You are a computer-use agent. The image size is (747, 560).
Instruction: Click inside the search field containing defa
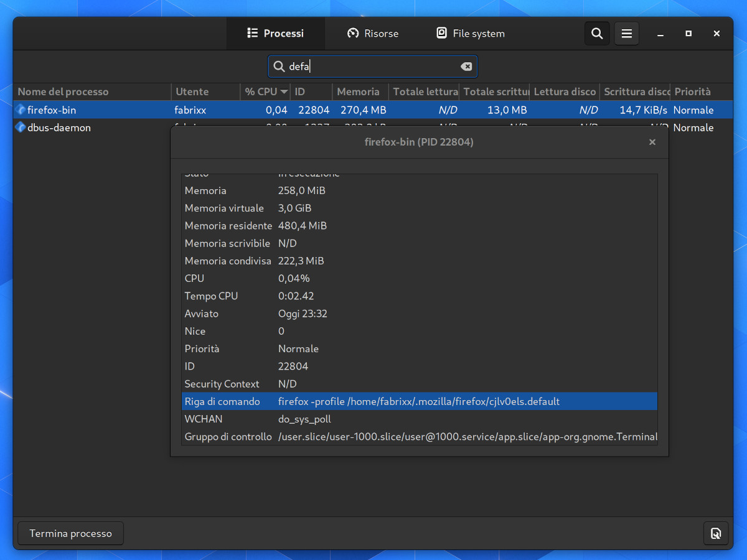click(372, 67)
